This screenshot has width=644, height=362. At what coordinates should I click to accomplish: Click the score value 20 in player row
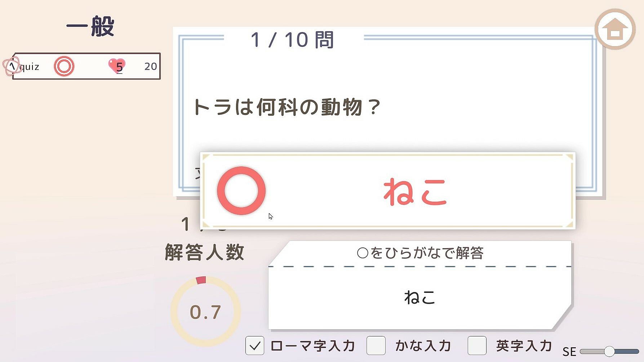tap(150, 66)
